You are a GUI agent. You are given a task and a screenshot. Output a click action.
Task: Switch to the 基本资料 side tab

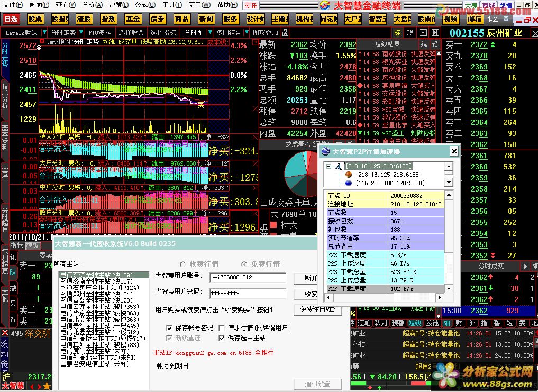[x=5, y=138]
